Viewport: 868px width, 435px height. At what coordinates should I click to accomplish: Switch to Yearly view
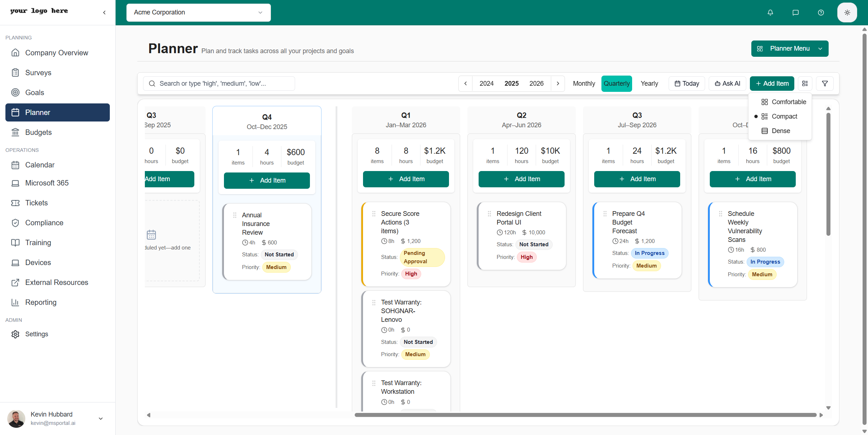[649, 83]
